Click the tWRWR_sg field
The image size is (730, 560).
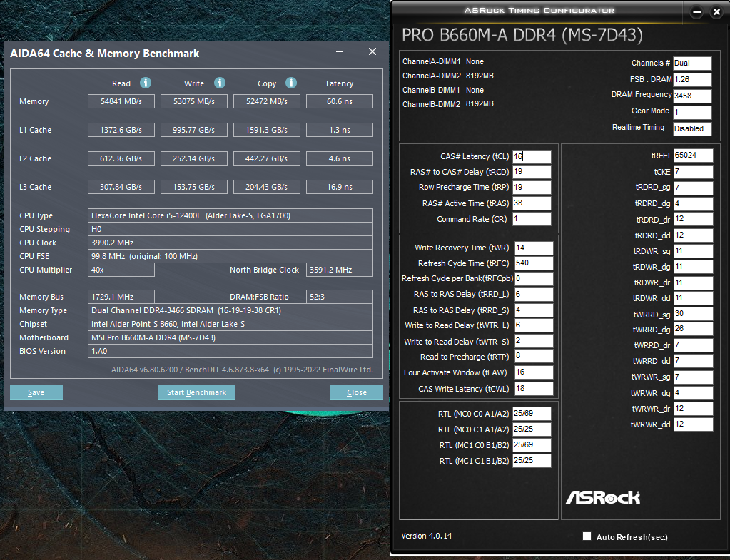693,377
